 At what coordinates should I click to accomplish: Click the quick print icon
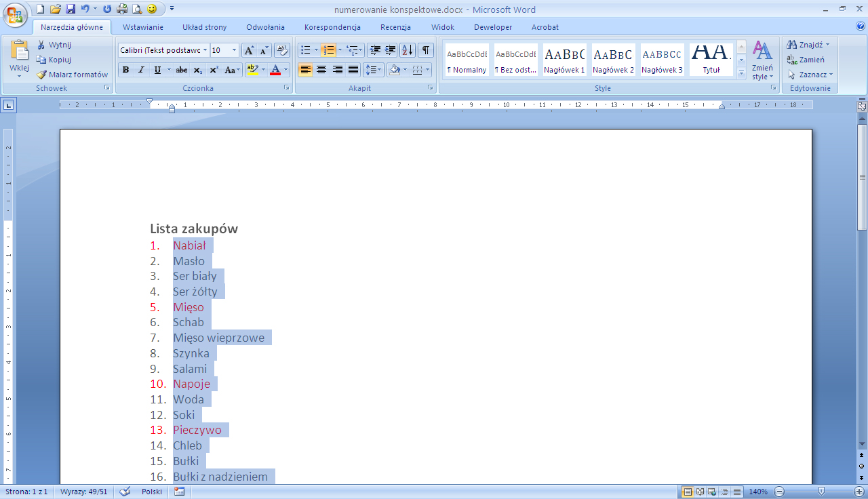[x=122, y=9]
